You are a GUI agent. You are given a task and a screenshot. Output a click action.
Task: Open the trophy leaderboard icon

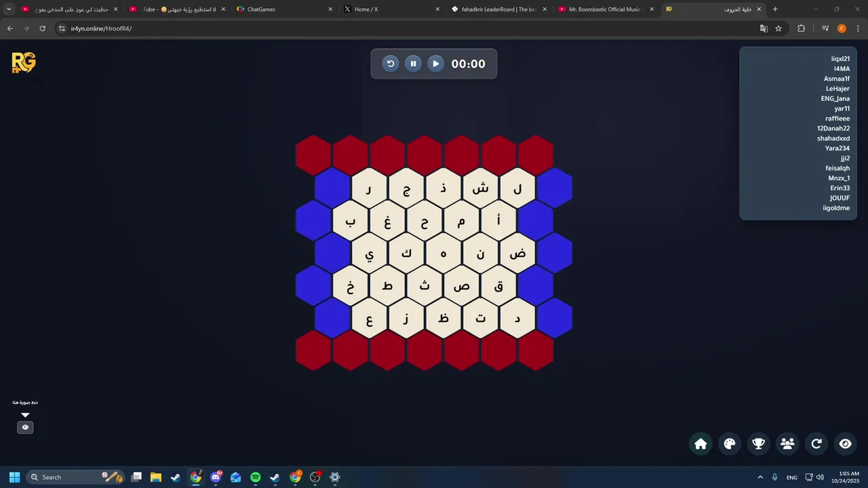[759, 444]
